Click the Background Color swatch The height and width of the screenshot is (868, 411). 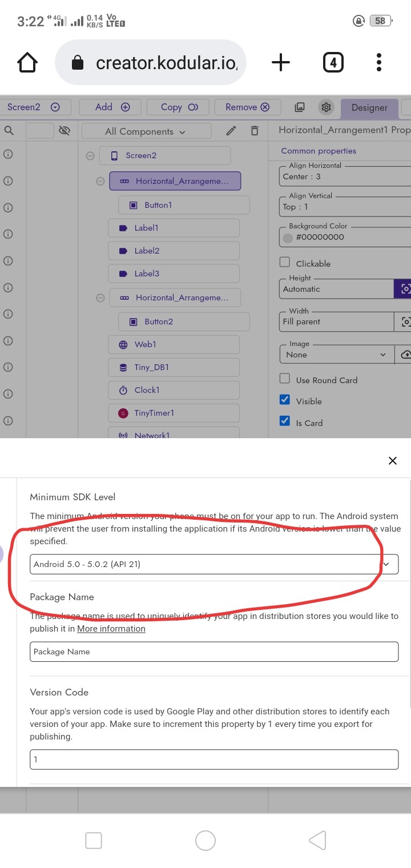tap(288, 237)
